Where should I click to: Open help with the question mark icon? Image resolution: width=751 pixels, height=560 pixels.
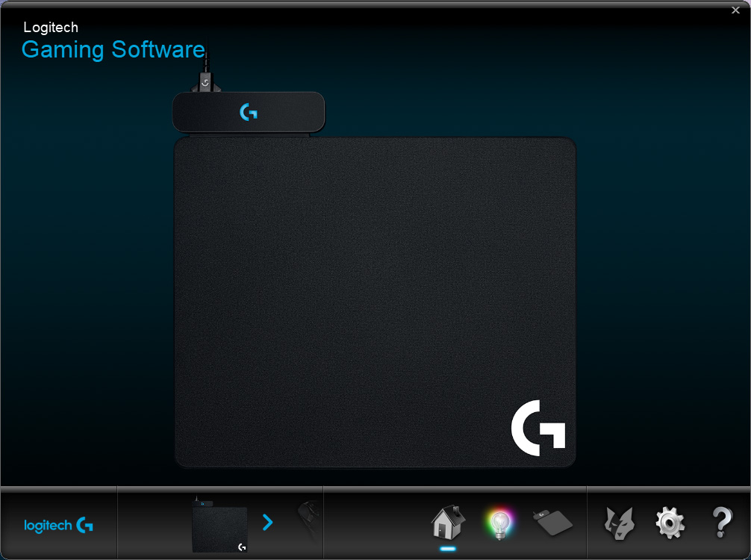(x=722, y=523)
